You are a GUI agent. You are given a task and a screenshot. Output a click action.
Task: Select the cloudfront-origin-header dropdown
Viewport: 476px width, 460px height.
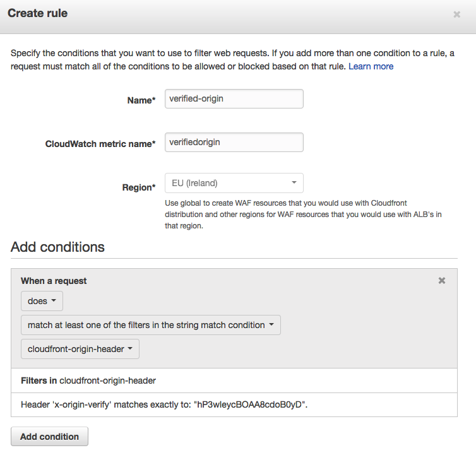pos(80,349)
